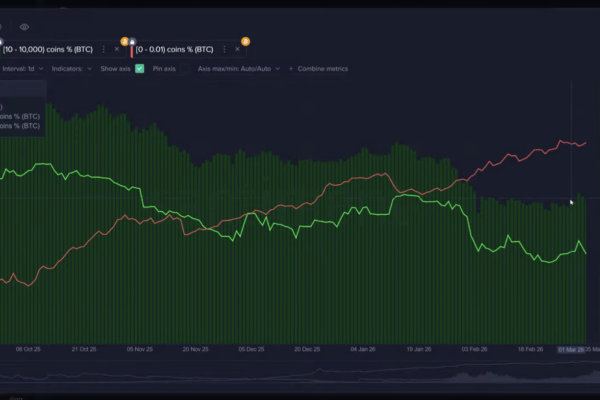600x400 pixels.
Task: Click the eye visibility icon at top
Action: tap(24, 27)
